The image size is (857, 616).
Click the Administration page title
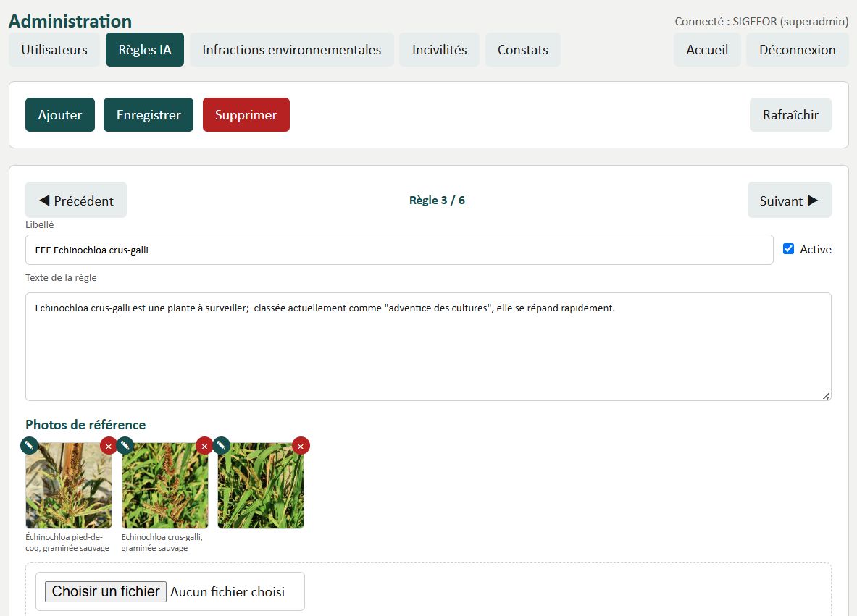70,21
